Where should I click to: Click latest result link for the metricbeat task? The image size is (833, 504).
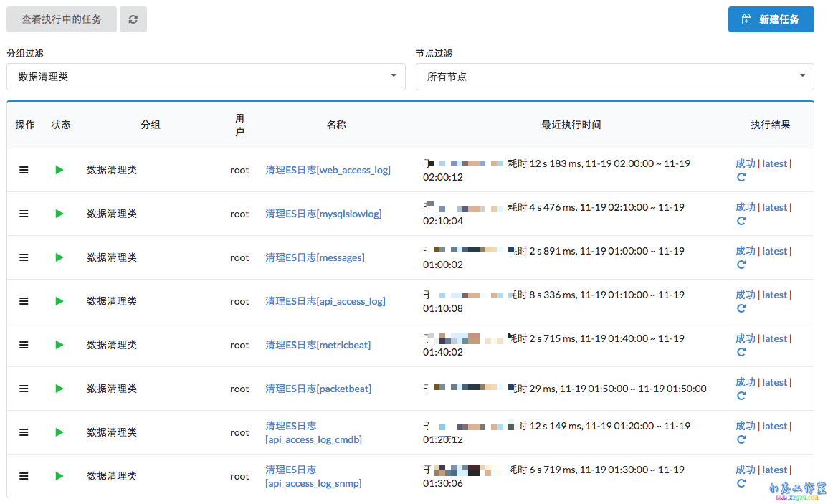click(774, 338)
